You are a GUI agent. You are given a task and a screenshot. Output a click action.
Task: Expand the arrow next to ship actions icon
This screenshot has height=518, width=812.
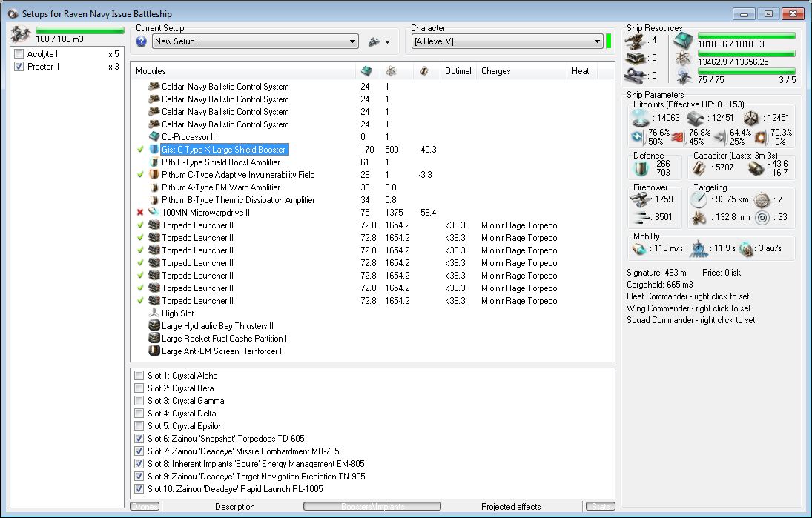pos(387,42)
